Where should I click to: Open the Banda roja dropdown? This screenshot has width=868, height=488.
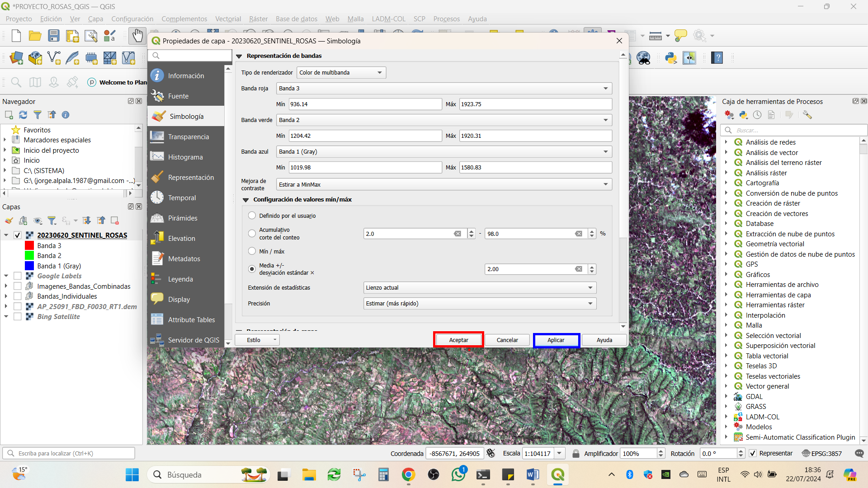coord(444,89)
